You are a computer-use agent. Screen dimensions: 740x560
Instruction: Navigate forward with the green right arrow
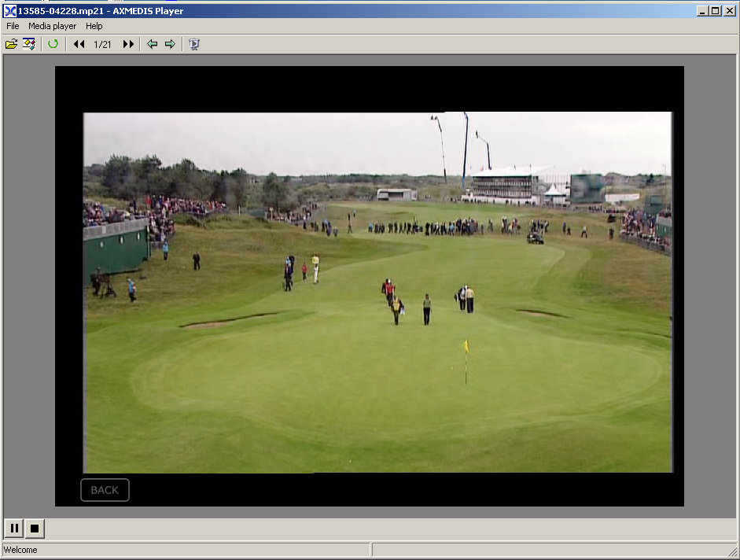[170, 44]
